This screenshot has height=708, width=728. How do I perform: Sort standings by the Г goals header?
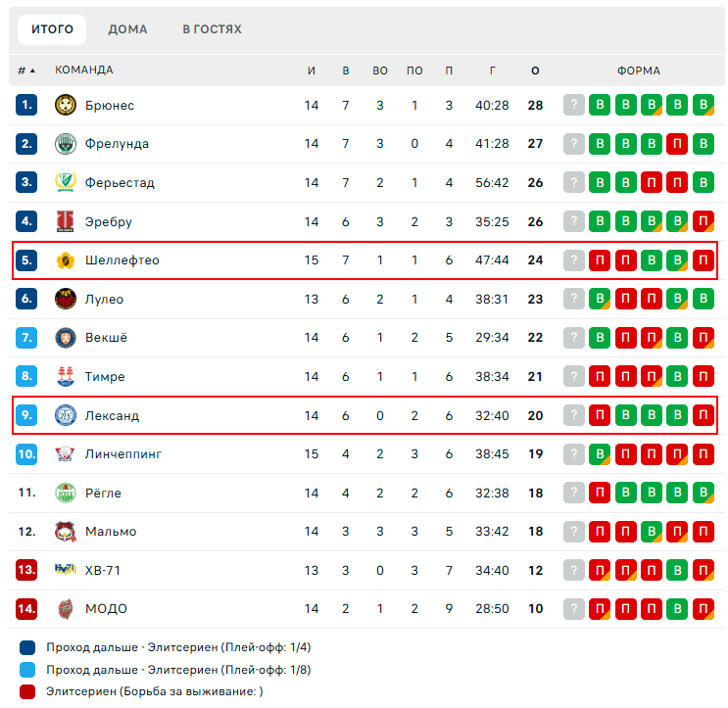tap(492, 71)
